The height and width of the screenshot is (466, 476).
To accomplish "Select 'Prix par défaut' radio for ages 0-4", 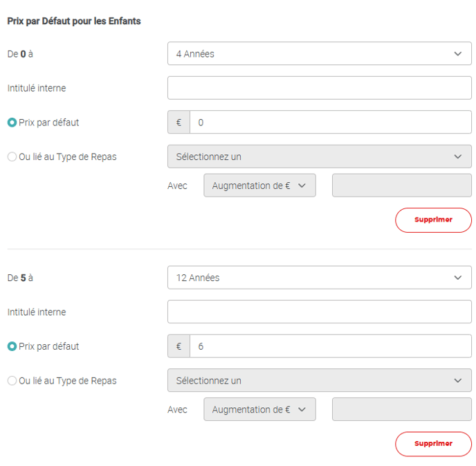I will [x=12, y=123].
